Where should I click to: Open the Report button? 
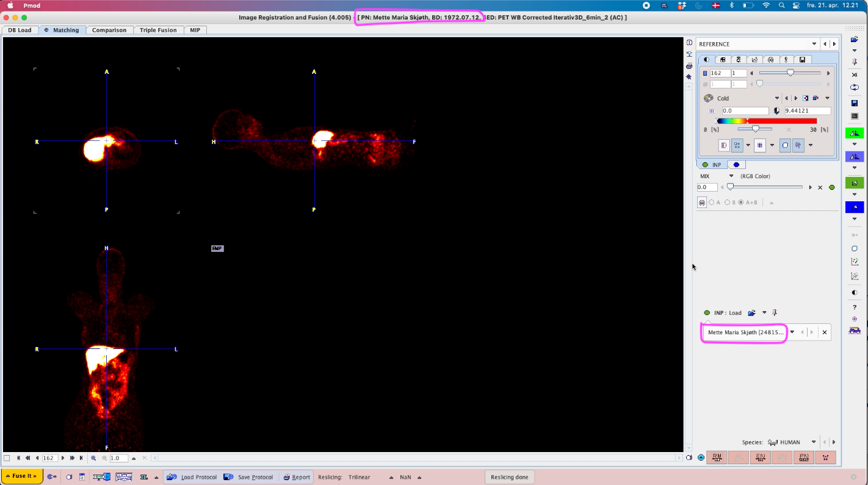(296, 477)
